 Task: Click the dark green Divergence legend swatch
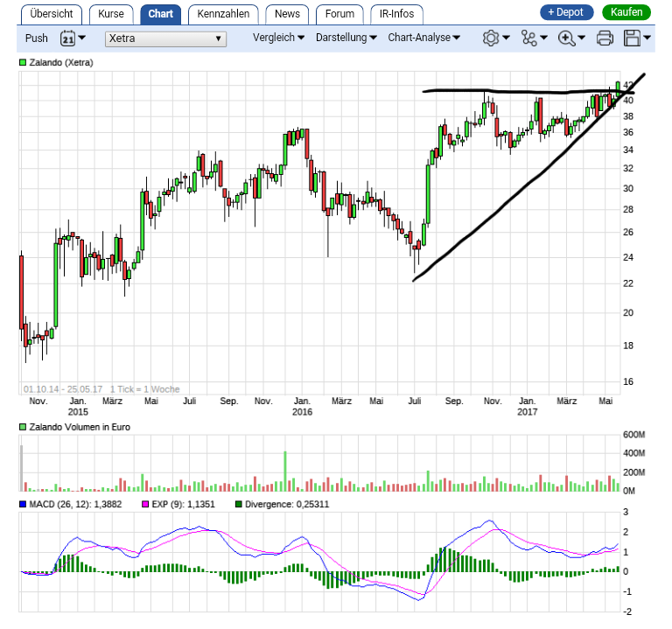click(239, 504)
